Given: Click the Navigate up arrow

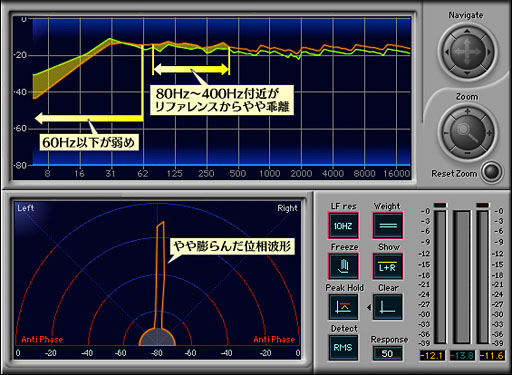Looking at the screenshot, I should tap(467, 31).
